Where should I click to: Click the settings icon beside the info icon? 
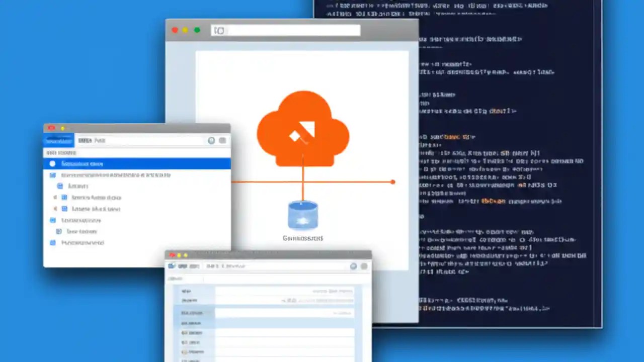(223, 141)
